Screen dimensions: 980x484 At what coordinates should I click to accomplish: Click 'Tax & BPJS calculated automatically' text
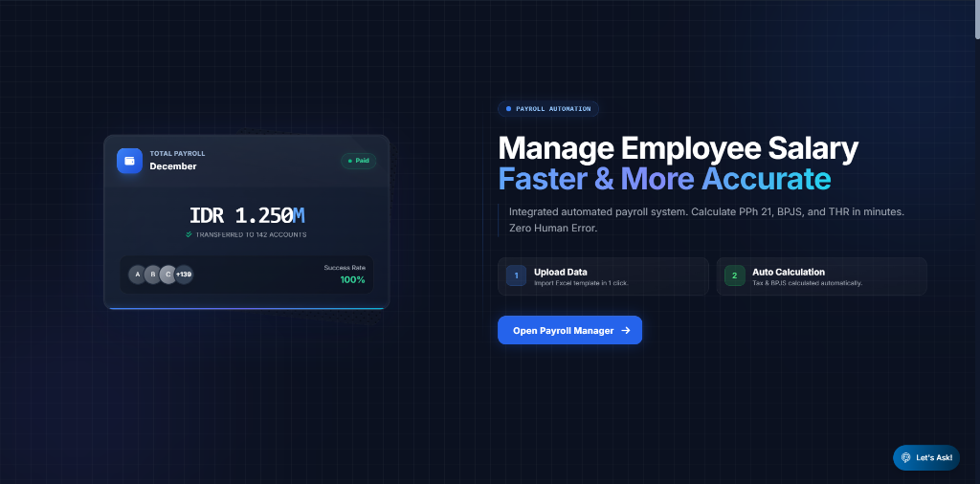tap(808, 283)
